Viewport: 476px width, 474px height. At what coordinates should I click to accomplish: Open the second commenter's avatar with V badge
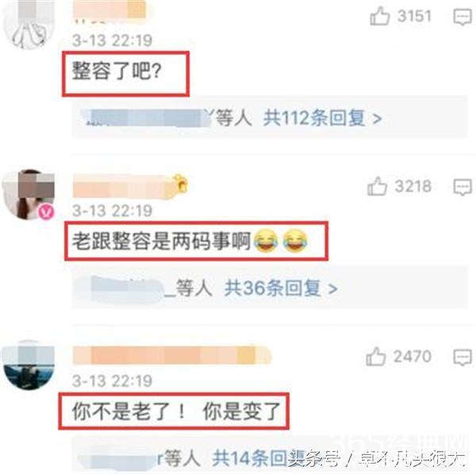pyautogui.click(x=28, y=194)
